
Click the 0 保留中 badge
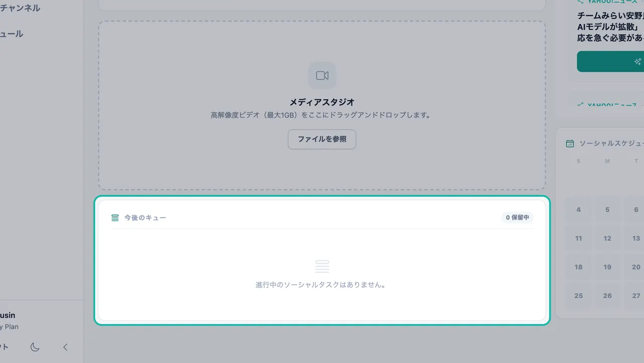click(x=517, y=217)
